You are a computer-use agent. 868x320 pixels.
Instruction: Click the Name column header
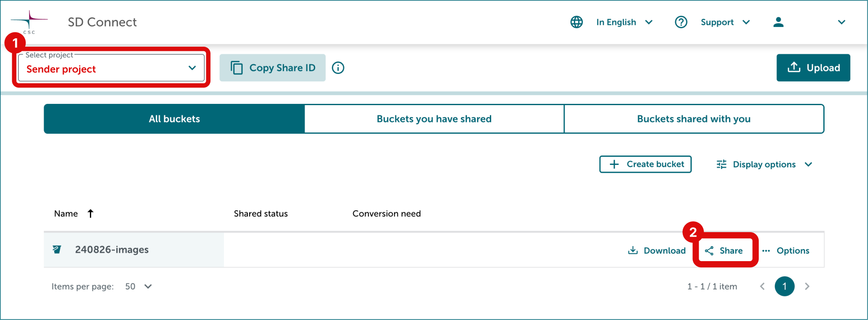point(66,214)
